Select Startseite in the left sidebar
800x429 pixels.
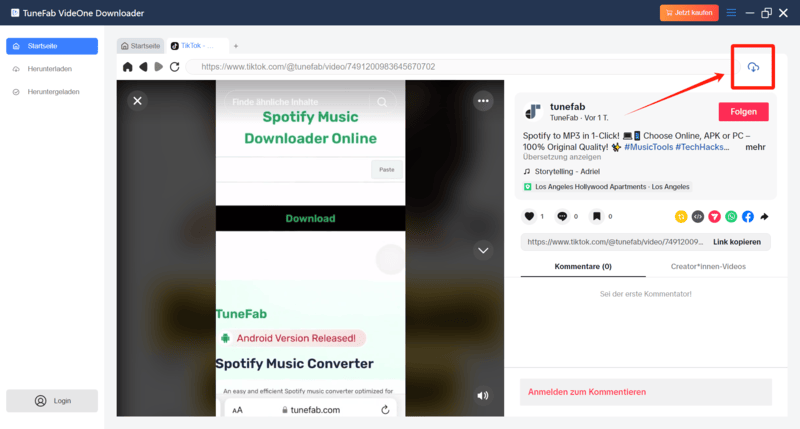(52, 46)
